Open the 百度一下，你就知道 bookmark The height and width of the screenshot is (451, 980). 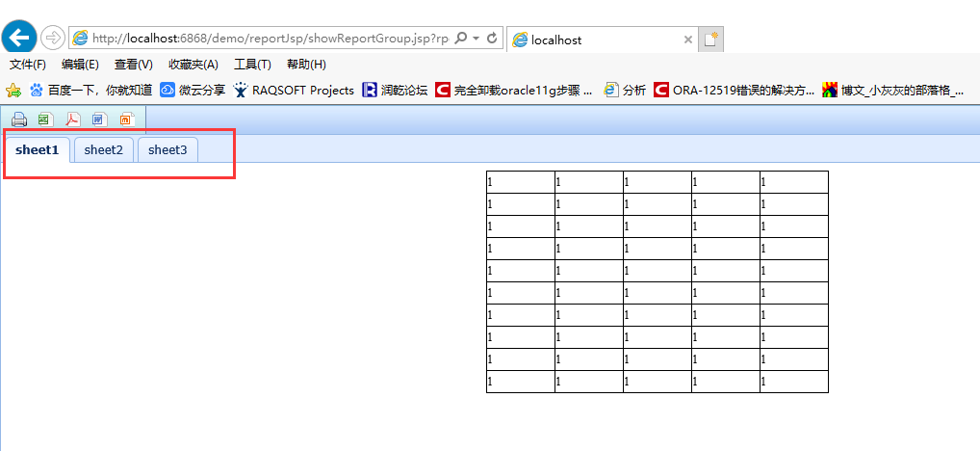91,90
